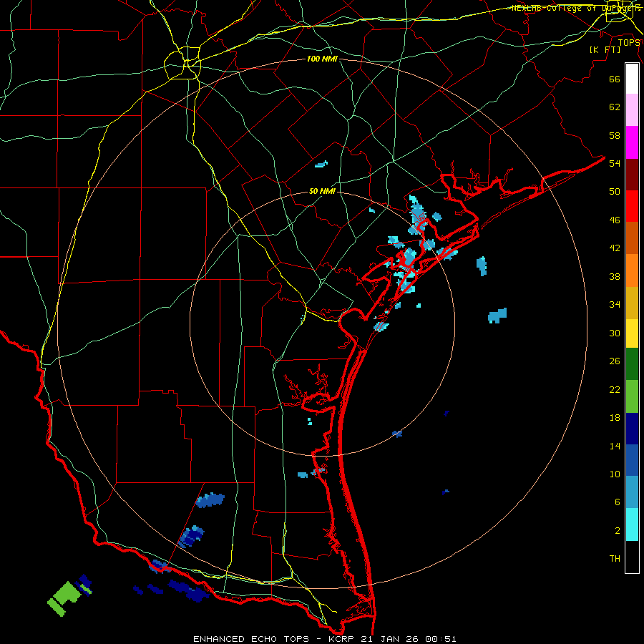Click the "30" legend value

tap(615, 333)
